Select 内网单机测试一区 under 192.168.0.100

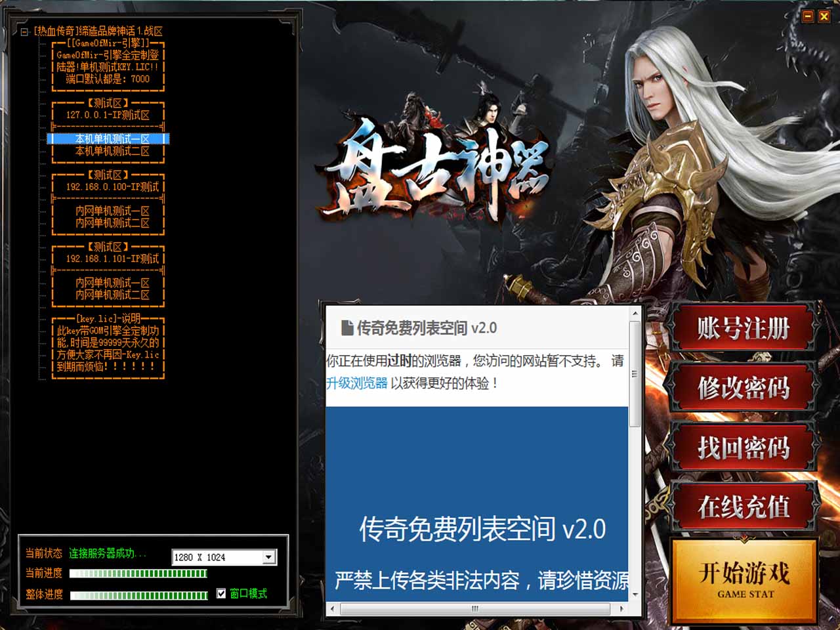click(112, 211)
